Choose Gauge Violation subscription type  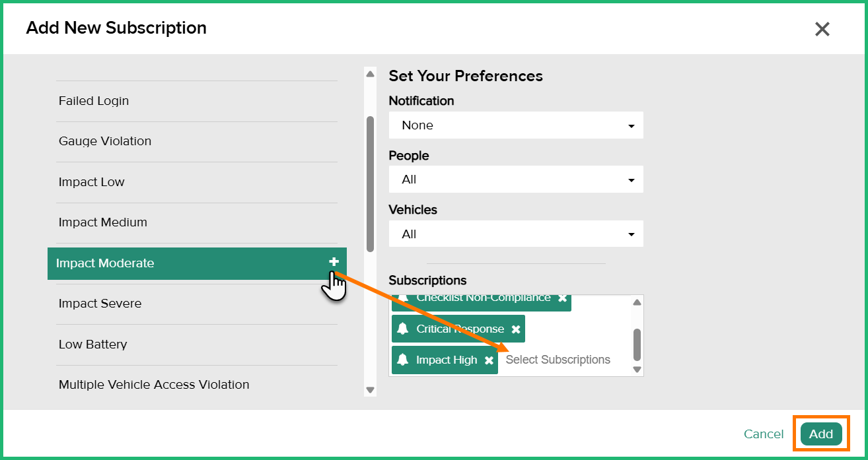pyautogui.click(x=105, y=141)
